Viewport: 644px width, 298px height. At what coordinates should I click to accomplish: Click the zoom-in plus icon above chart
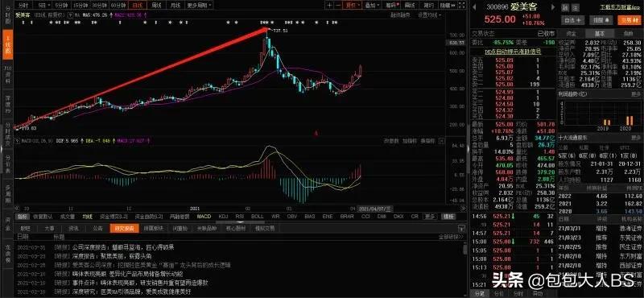point(329,6)
